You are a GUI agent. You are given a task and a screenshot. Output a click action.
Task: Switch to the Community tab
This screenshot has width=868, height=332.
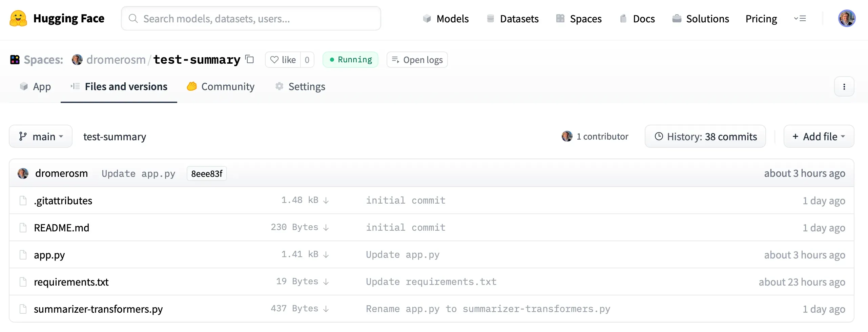click(x=221, y=87)
